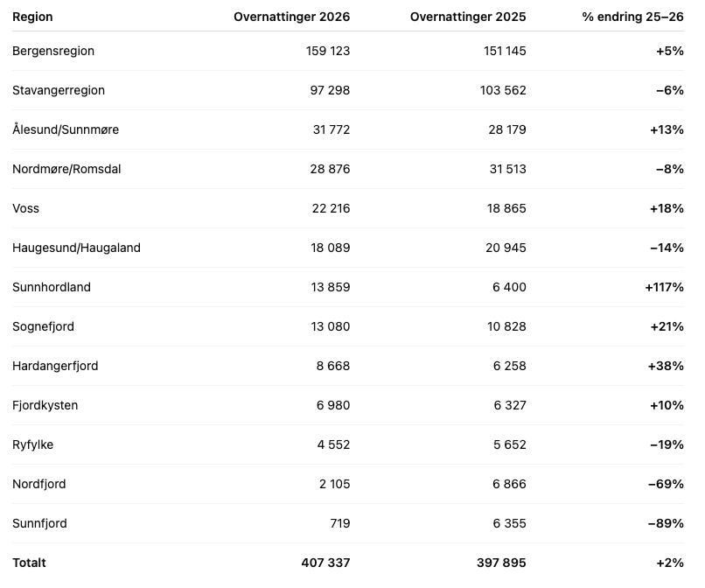Click the Overnattinger 2025 column header
This screenshot has width=705, height=588.
468,17
